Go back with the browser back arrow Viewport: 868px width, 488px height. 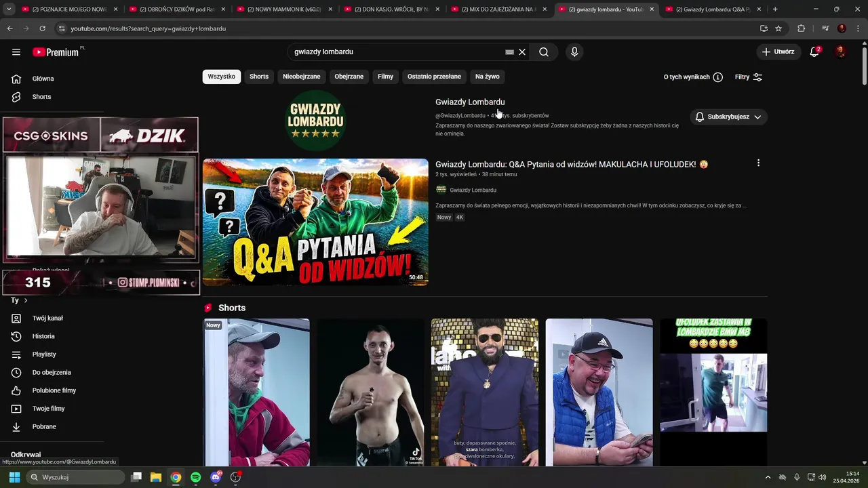click(9, 28)
